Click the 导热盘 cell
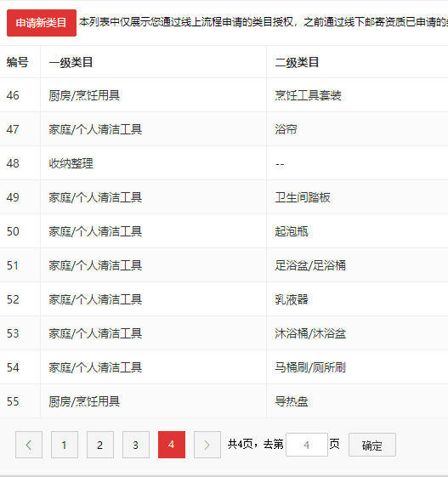The width and height of the screenshot is (448, 477). point(292,401)
